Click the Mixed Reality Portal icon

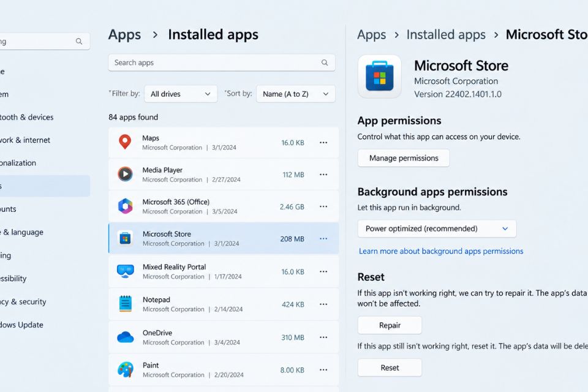click(125, 271)
